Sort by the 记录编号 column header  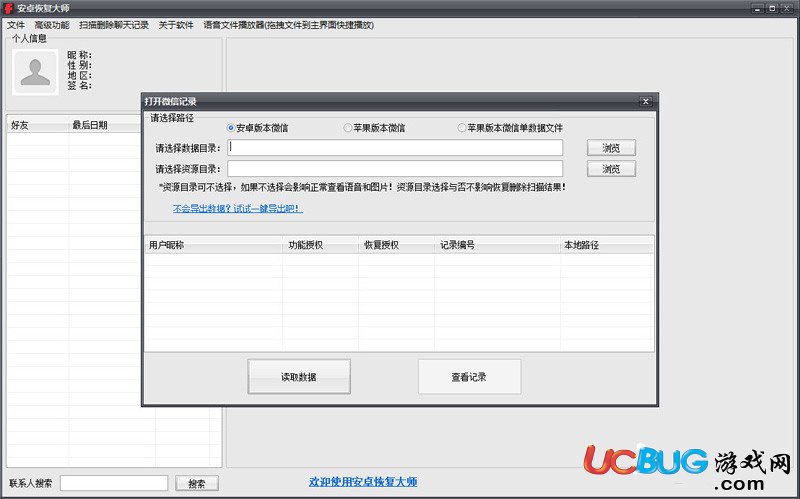497,245
